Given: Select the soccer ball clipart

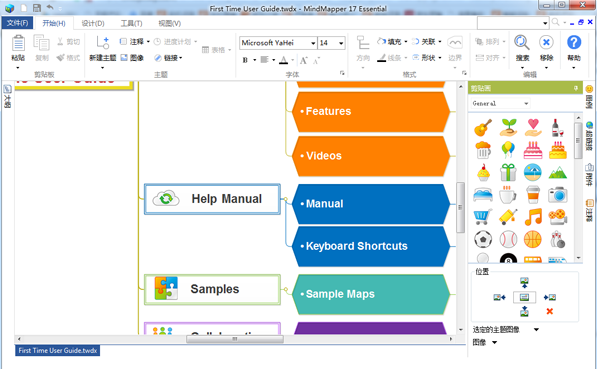Looking at the screenshot, I should tap(483, 240).
